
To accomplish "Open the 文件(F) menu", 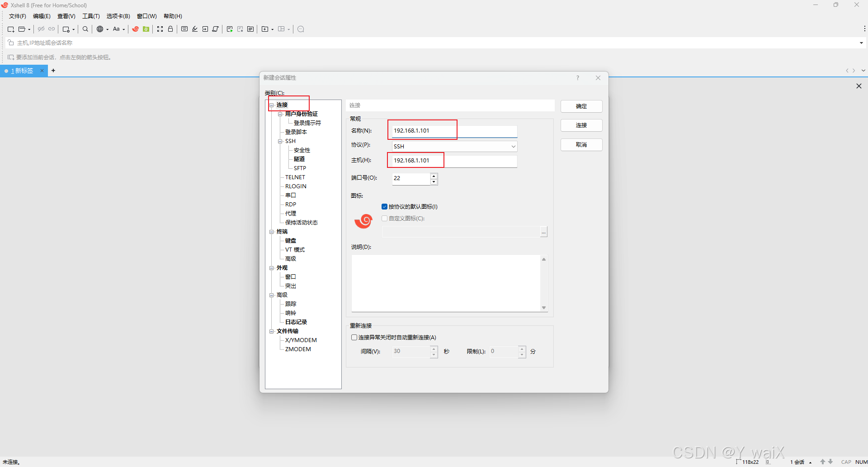I will pyautogui.click(x=18, y=16).
